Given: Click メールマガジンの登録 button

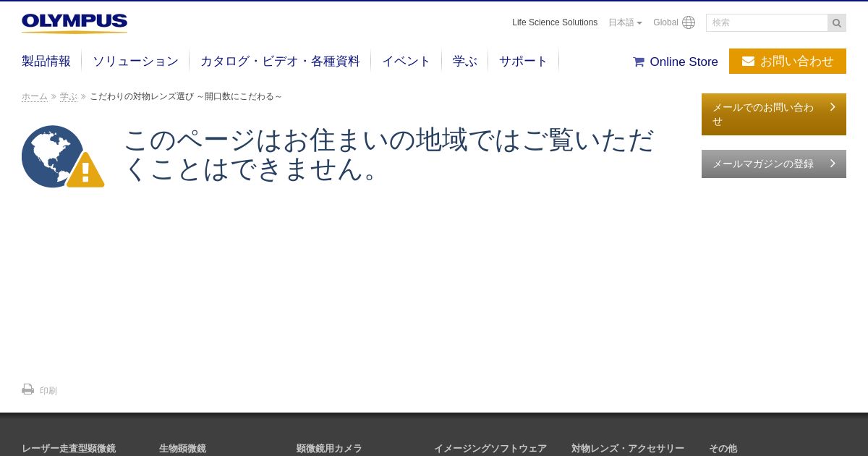Looking at the screenshot, I should tap(774, 164).
